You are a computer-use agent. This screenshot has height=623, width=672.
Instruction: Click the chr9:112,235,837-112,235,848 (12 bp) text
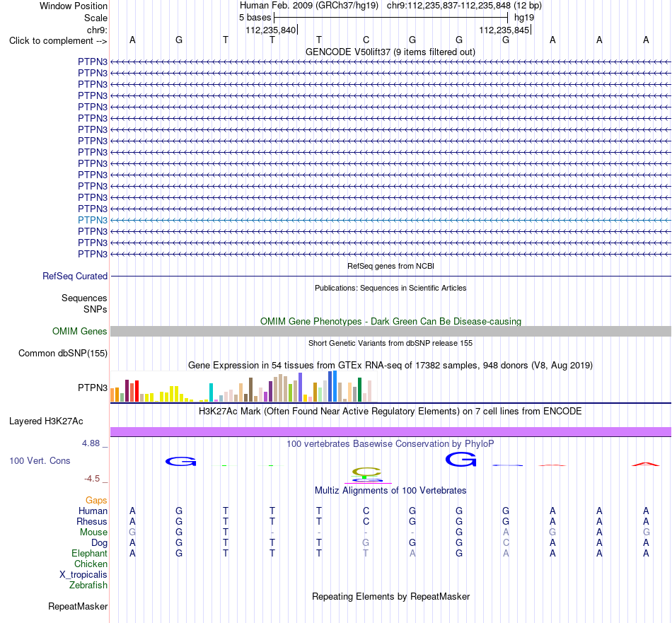click(464, 6)
